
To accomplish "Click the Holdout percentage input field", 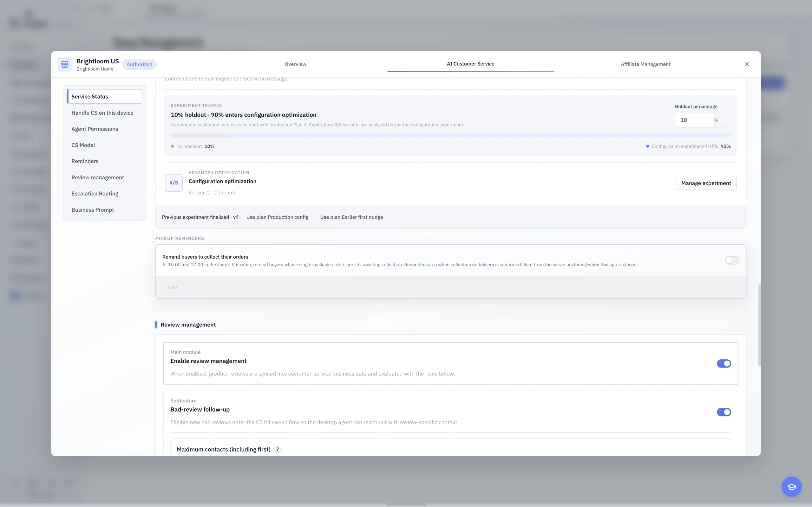I will [x=694, y=120].
